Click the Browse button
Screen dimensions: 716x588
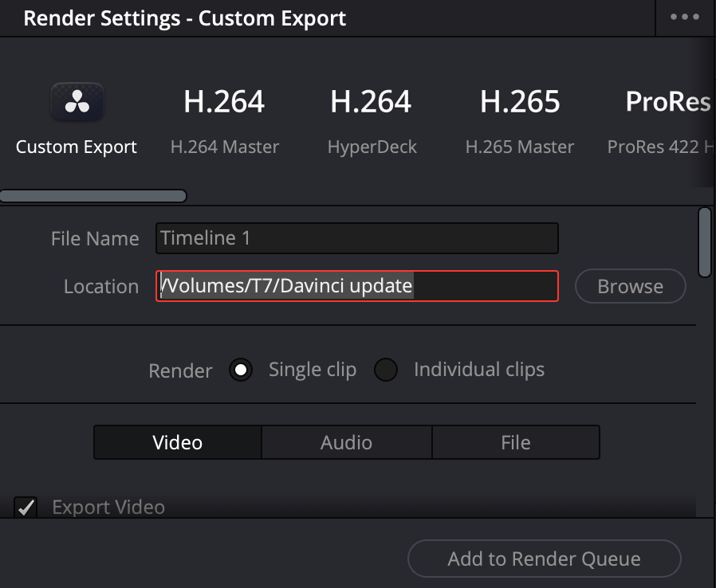click(x=630, y=287)
